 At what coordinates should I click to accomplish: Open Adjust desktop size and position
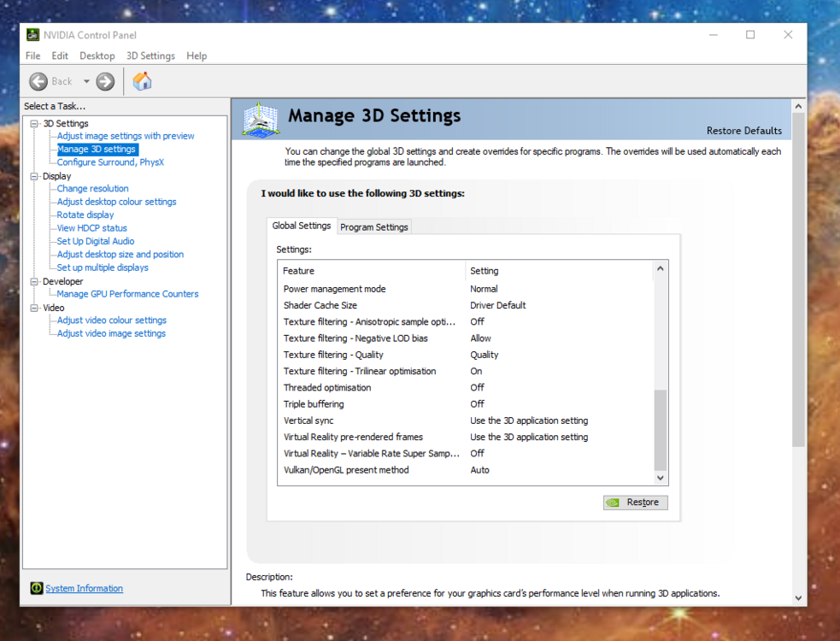click(120, 254)
